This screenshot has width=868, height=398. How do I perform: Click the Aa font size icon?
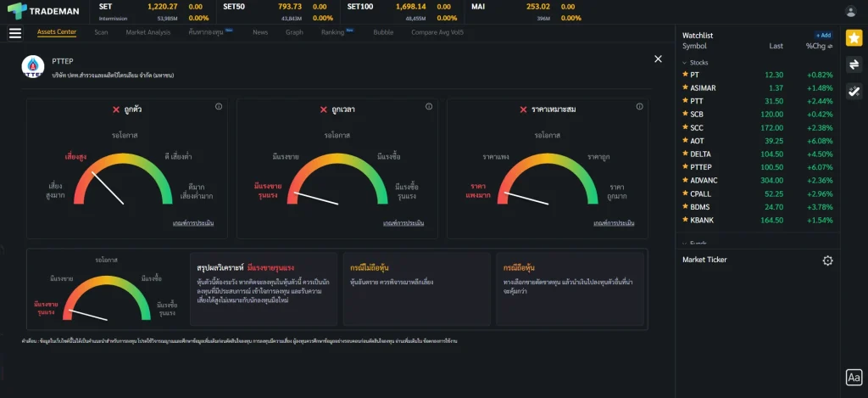pyautogui.click(x=854, y=378)
